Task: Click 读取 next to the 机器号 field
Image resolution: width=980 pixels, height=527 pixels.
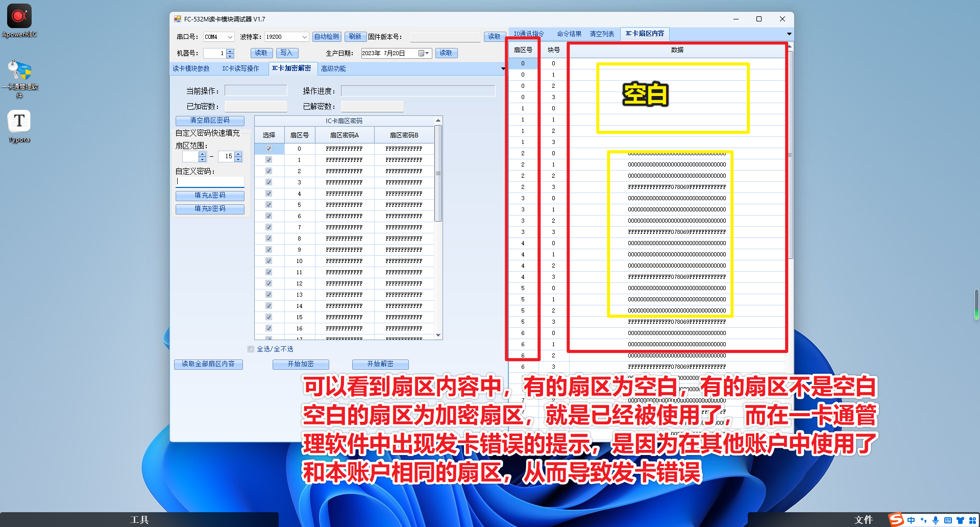Action: click(261, 53)
